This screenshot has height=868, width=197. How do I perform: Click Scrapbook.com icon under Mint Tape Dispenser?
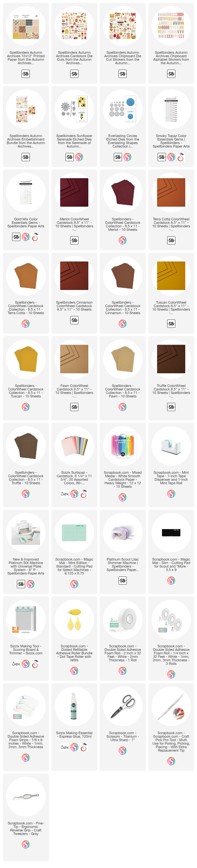pyautogui.click(x=171, y=494)
